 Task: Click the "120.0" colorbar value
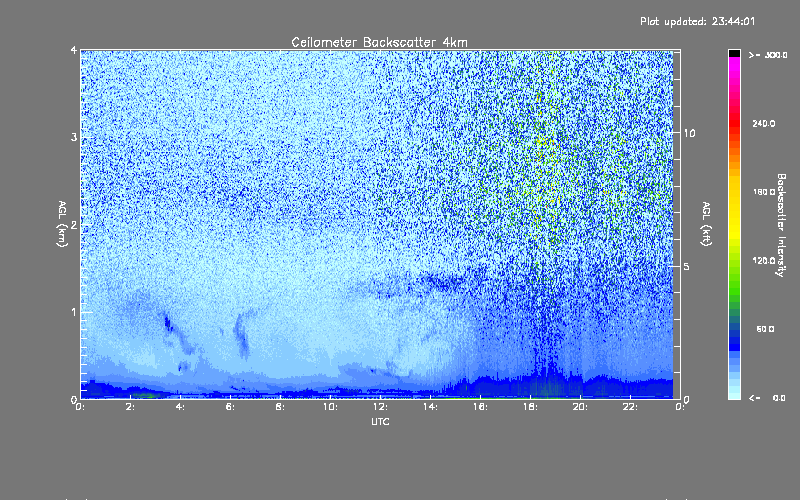[764, 260]
